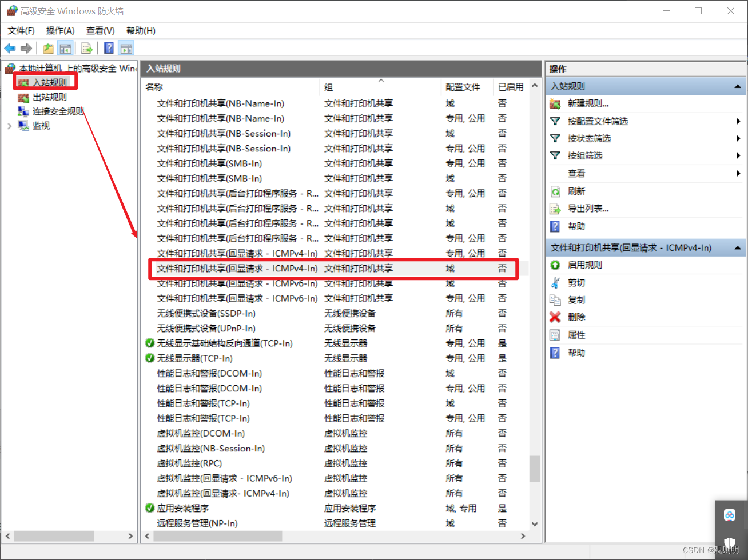Select 虚拟机监控(回显请求 - ICMPv6-In) rule row
The height and width of the screenshot is (560, 748).
tap(335, 478)
